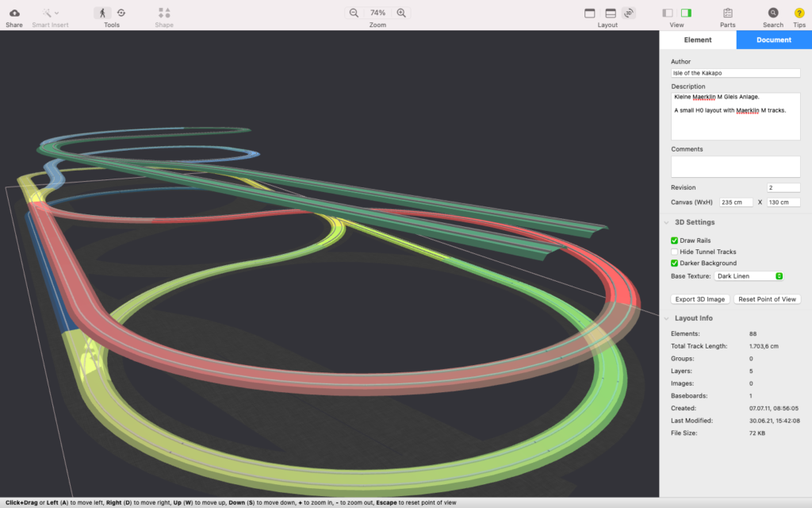The width and height of the screenshot is (812, 508).
Task: Click the Author text field
Action: (x=735, y=73)
